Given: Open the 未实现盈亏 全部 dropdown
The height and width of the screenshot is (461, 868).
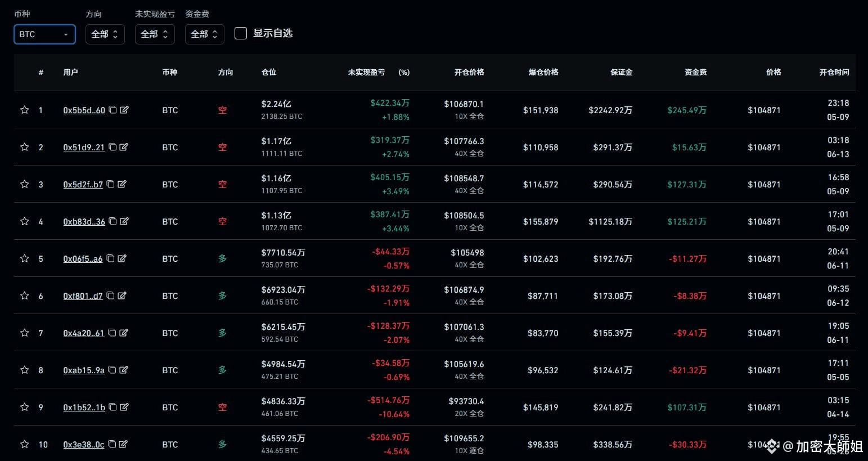Looking at the screenshot, I should [155, 34].
